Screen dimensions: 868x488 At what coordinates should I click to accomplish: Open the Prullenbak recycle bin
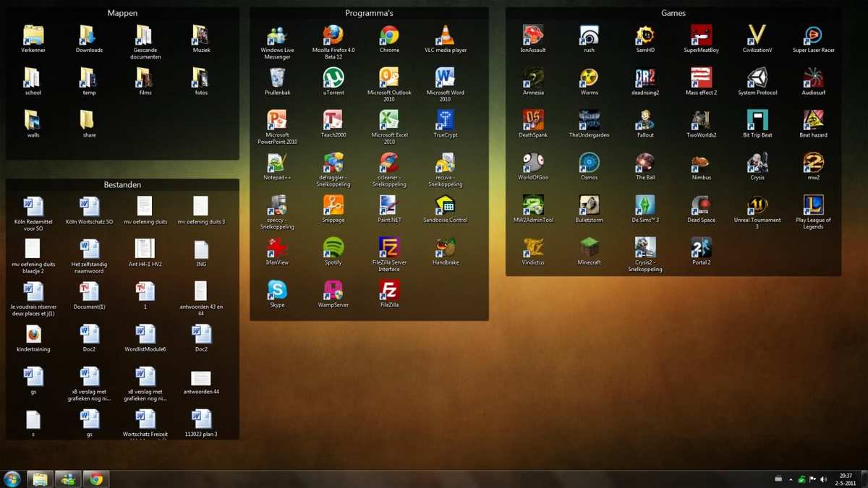point(277,78)
